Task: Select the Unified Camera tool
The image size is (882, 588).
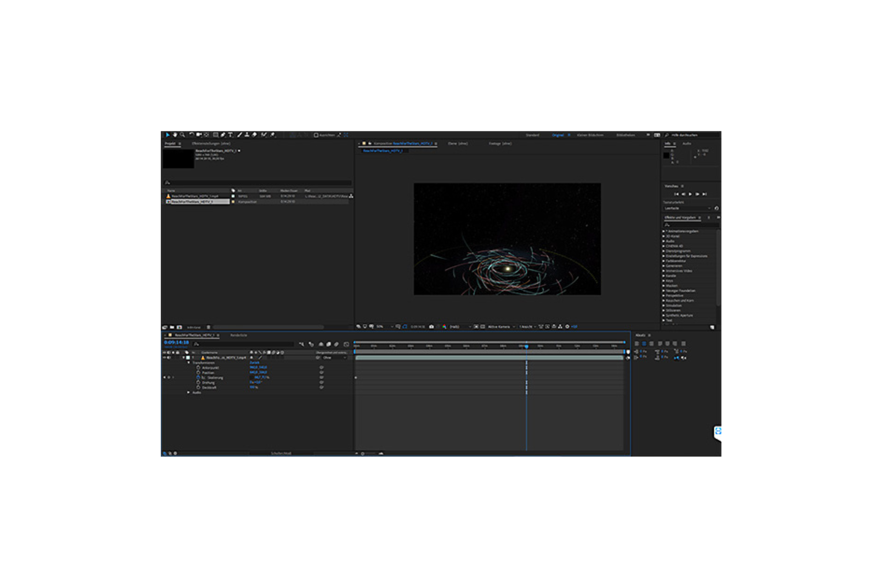Action: coord(199,135)
